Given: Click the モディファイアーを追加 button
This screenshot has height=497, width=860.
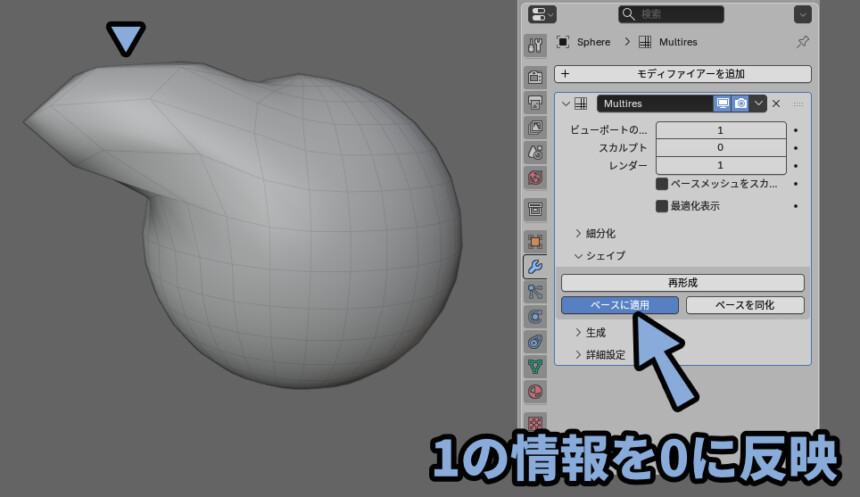Looking at the screenshot, I should (683, 74).
